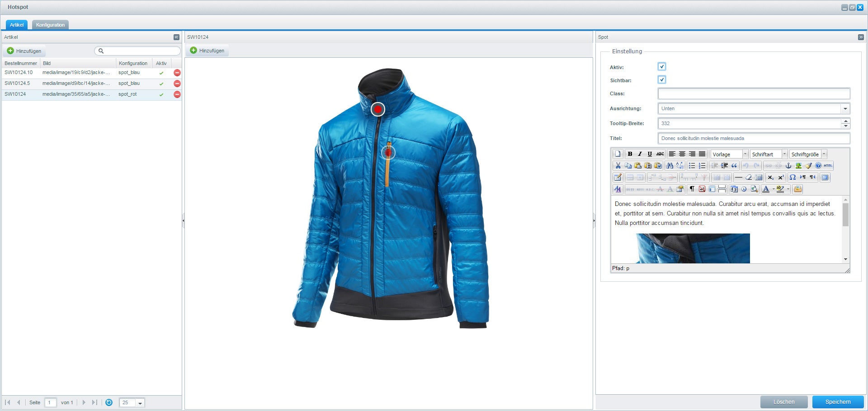Insert a numbered list
This screenshot has width=868, height=411.
(x=702, y=166)
